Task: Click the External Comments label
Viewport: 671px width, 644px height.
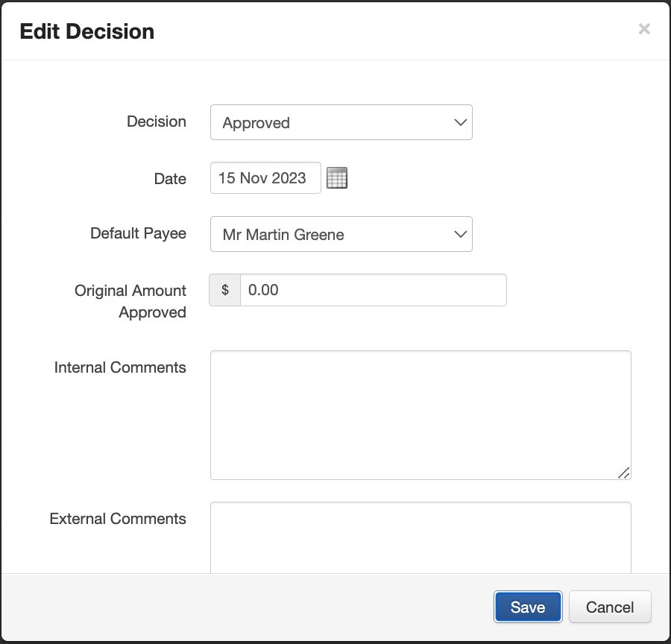Action: click(118, 519)
